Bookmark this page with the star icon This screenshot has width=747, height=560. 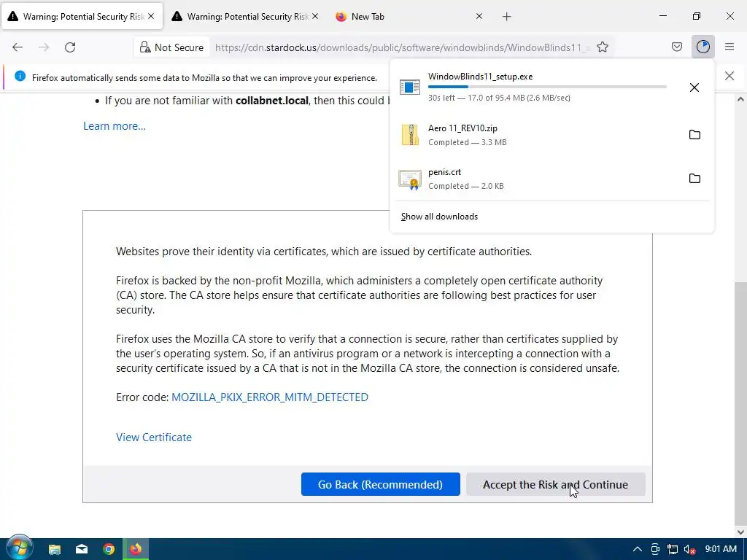602,47
